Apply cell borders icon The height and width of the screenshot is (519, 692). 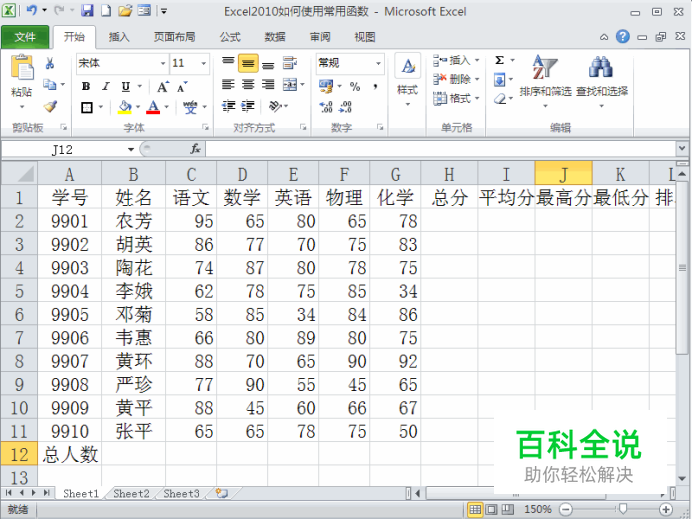coord(87,107)
